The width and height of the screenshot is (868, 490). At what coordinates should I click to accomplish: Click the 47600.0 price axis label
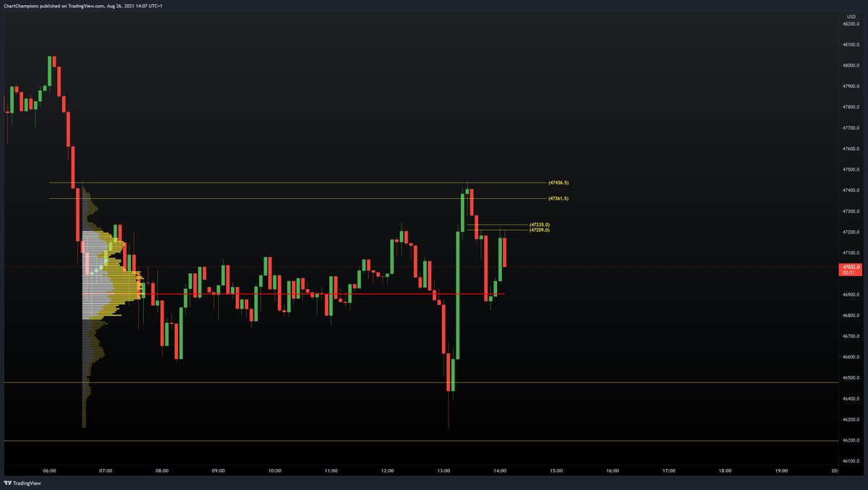click(x=850, y=149)
